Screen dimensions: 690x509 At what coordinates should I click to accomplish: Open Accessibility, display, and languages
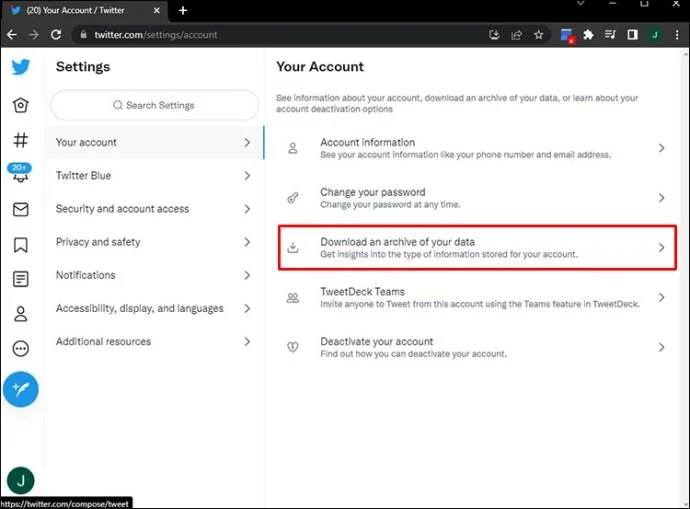tap(154, 308)
